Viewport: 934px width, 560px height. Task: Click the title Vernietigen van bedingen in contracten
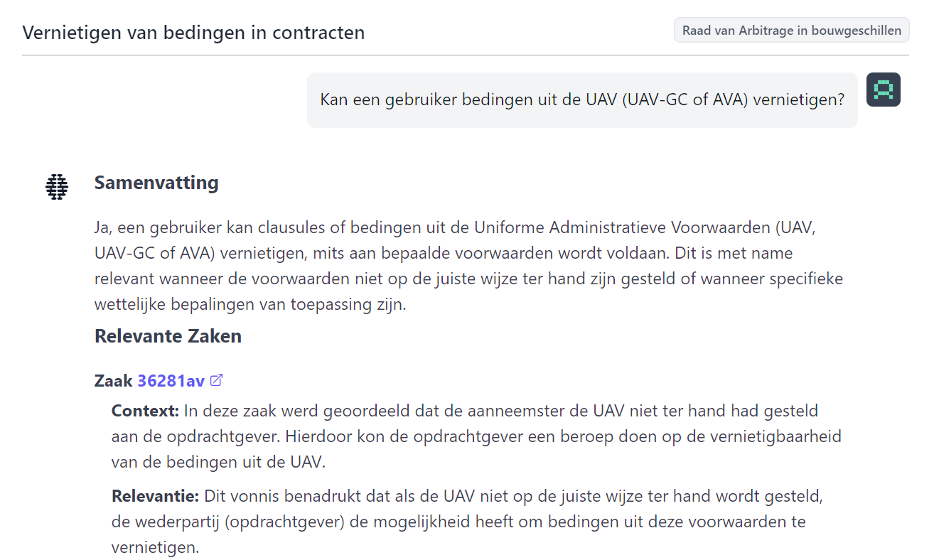193,33
